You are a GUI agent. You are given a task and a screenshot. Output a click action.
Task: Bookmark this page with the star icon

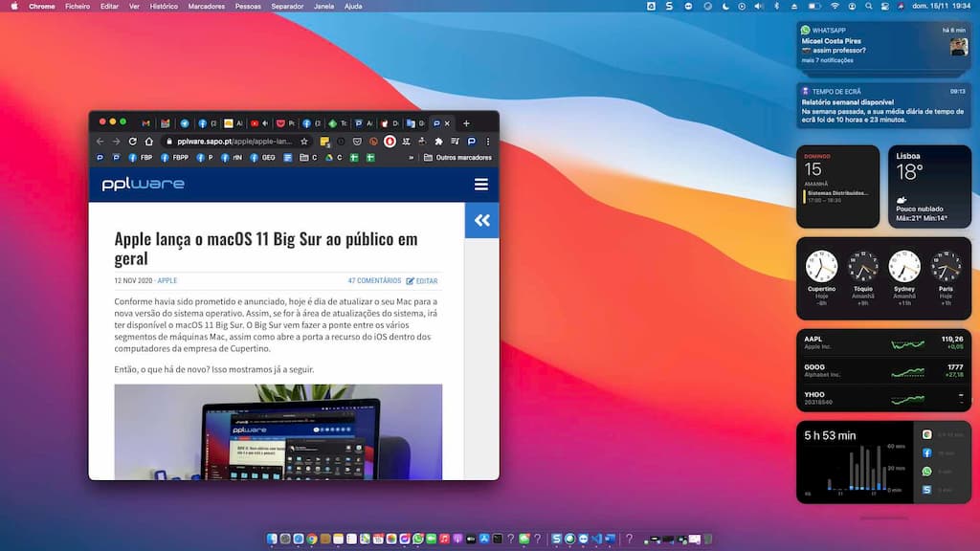(x=303, y=142)
